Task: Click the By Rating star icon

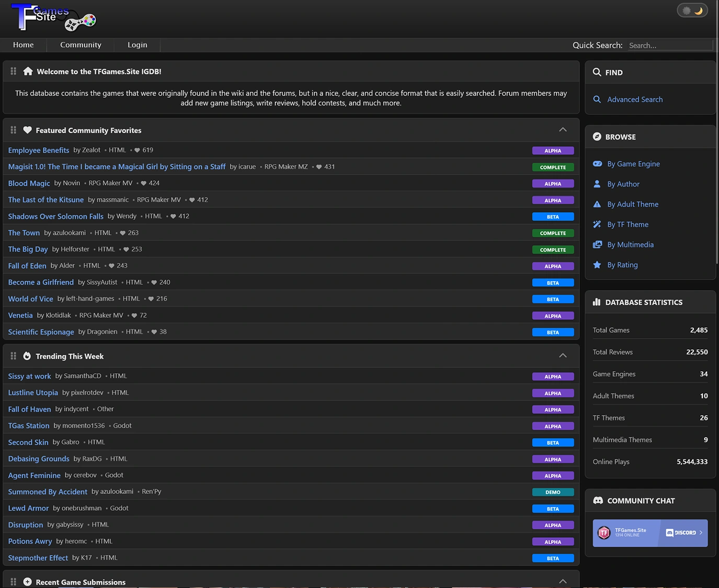Action: [597, 265]
